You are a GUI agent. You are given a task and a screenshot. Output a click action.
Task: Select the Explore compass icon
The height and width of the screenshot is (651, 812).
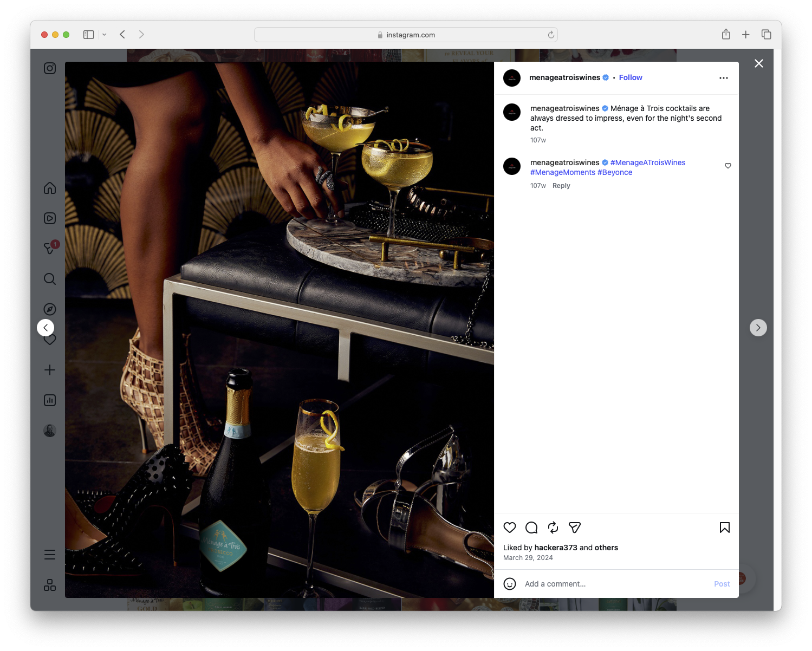click(x=49, y=309)
